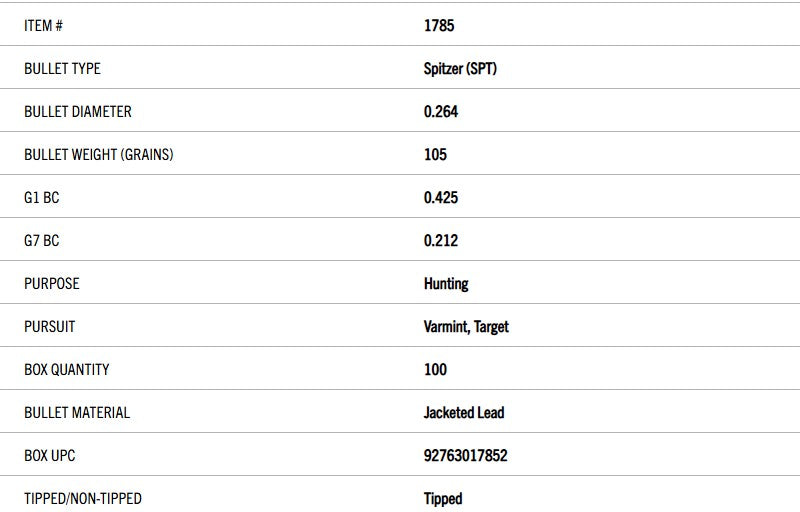
Task: Select the Varmint, Target pursuit value
Action: [466, 327]
